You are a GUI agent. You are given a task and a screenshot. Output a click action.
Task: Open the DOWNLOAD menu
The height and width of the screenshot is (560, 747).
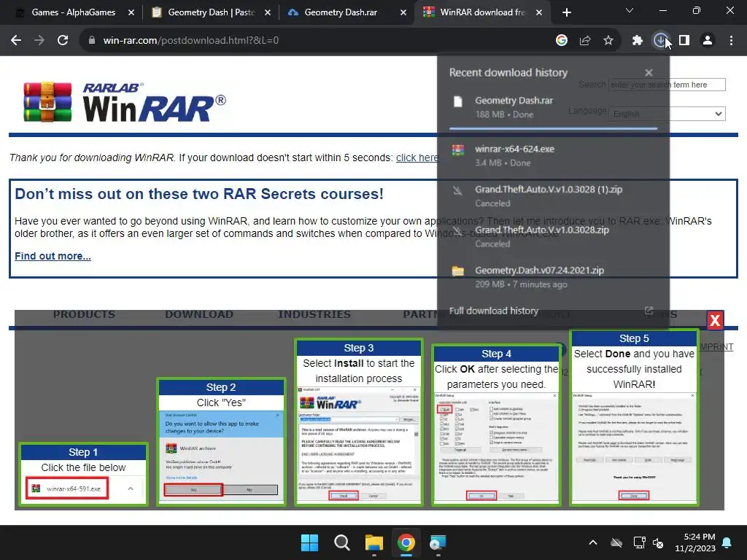point(199,314)
